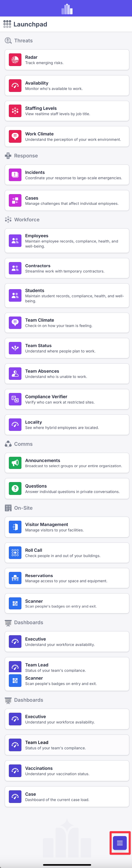This screenshot has width=132, height=868.
Task: Open Visitor Management tile
Action: click(x=67, y=527)
